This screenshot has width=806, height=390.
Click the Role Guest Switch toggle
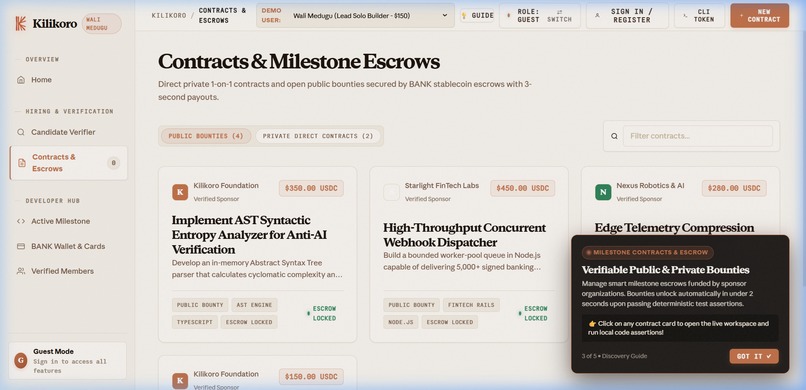pos(539,15)
